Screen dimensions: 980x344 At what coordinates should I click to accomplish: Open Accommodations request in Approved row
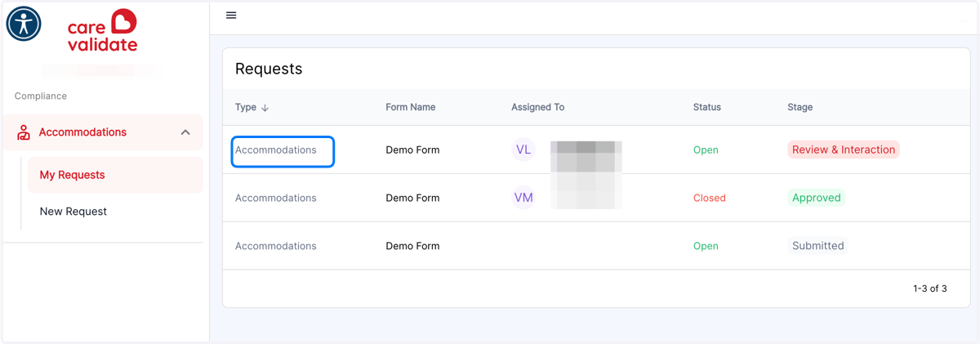click(276, 198)
